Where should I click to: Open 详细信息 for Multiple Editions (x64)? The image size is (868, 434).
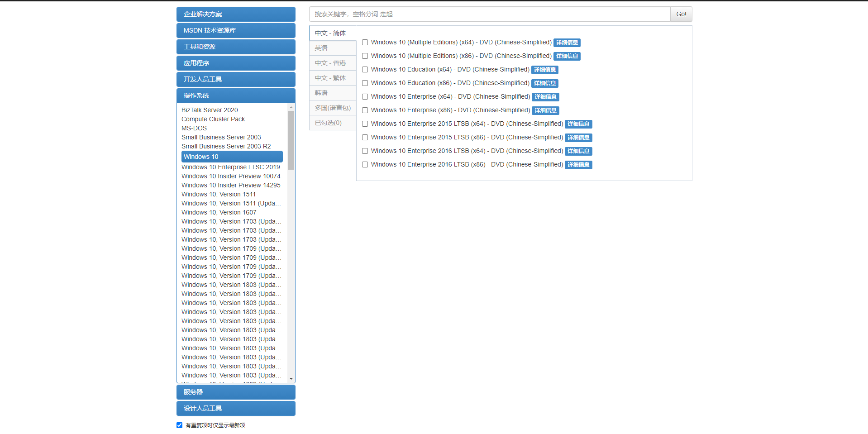click(567, 43)
